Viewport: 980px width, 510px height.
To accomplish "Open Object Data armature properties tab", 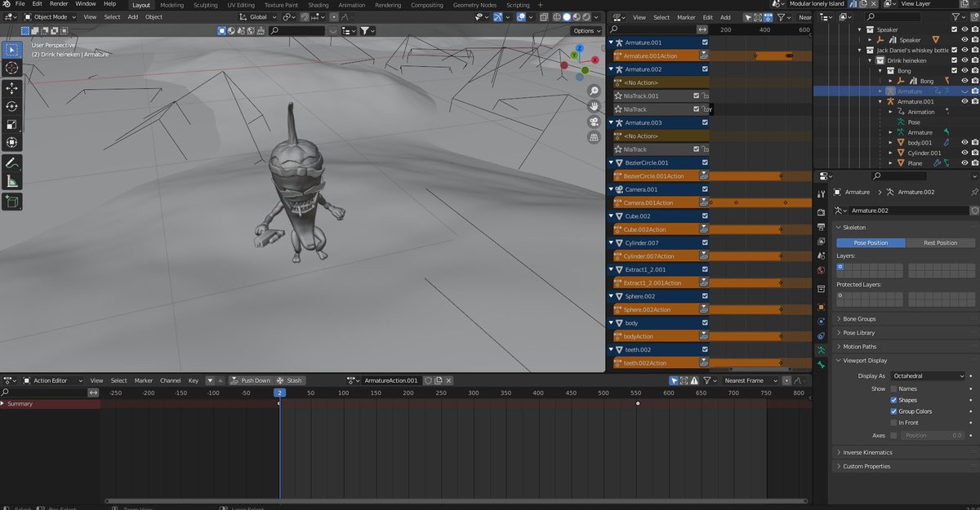I will pyautogui.click(x=822, y=349).
